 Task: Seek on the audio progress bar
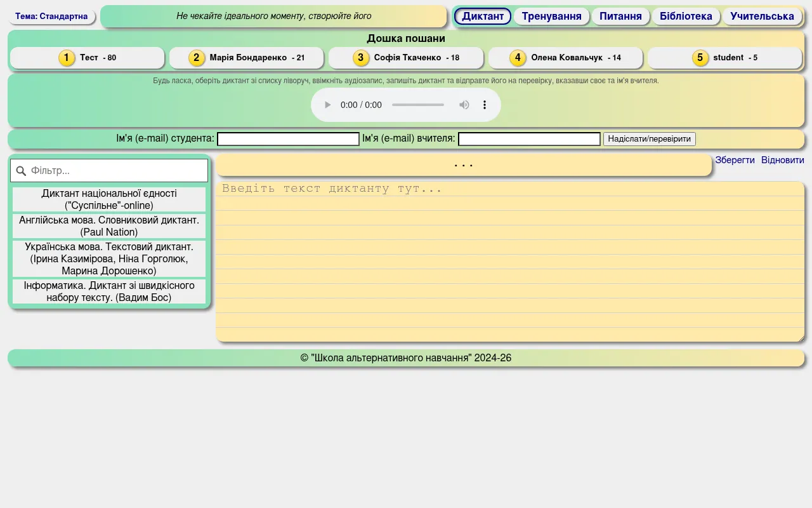[418, 105]
